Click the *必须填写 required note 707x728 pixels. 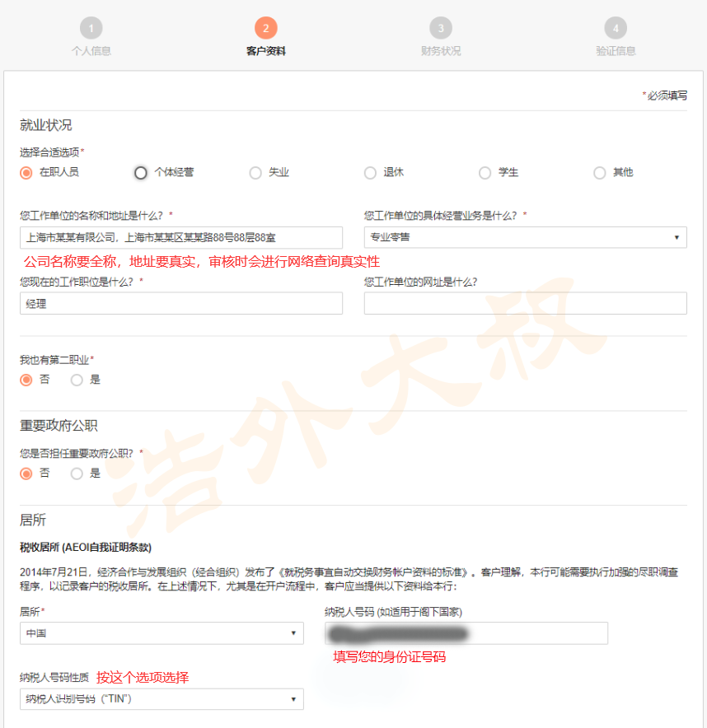point(665,96)
